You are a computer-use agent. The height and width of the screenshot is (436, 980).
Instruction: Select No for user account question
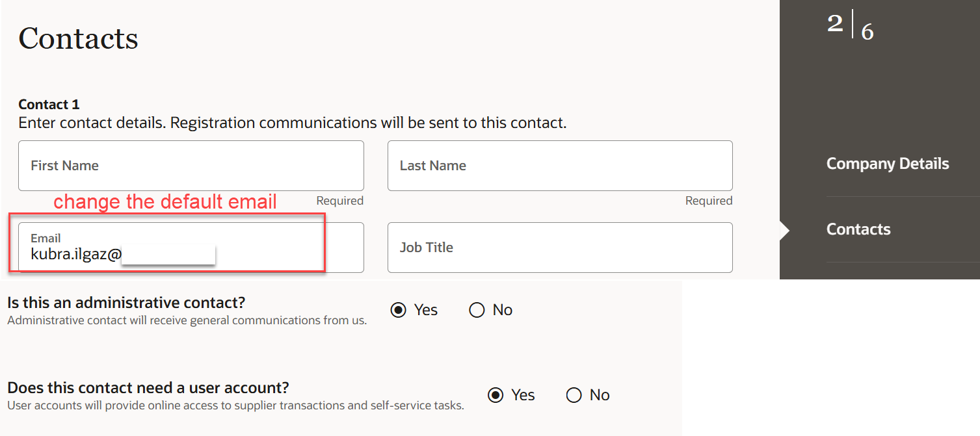click(x=574, y=395)
